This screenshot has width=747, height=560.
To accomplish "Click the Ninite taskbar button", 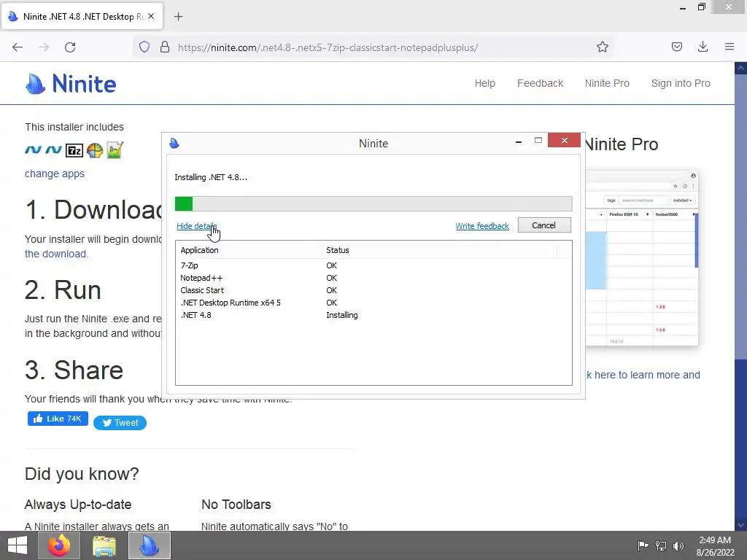I will [149, 545].
